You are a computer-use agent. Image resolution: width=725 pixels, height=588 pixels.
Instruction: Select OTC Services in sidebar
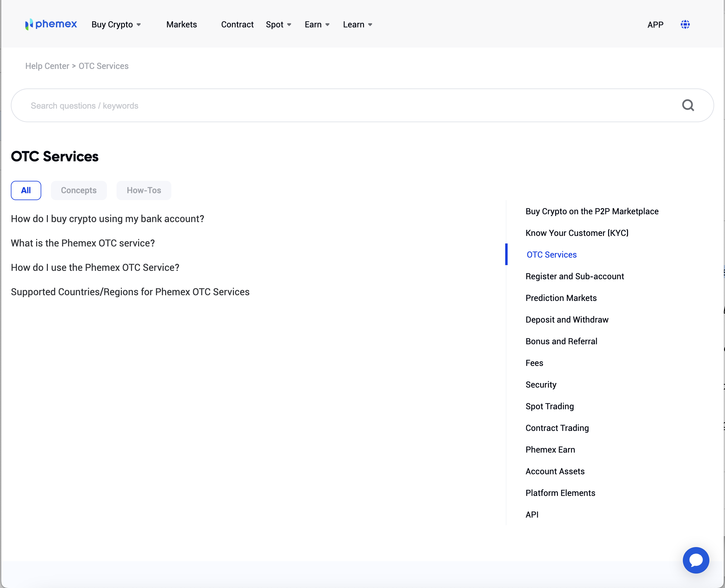click(x=552, y=255)
